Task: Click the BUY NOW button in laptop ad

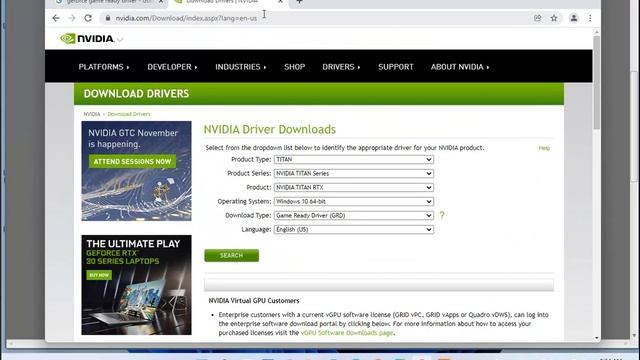Action: (x=99, y=275)
